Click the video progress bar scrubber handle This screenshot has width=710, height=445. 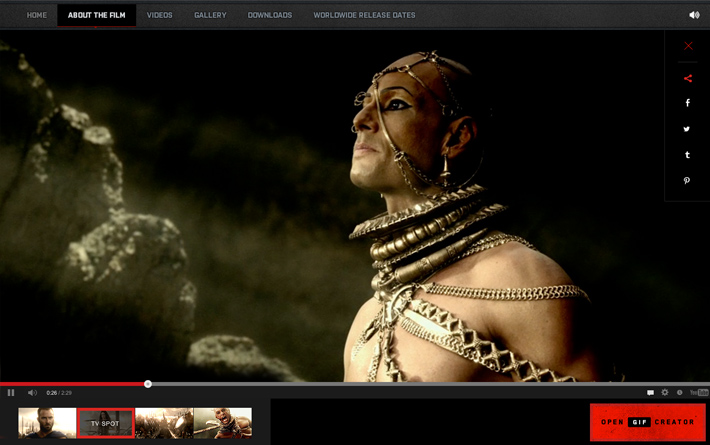click(x=148, y=384)
